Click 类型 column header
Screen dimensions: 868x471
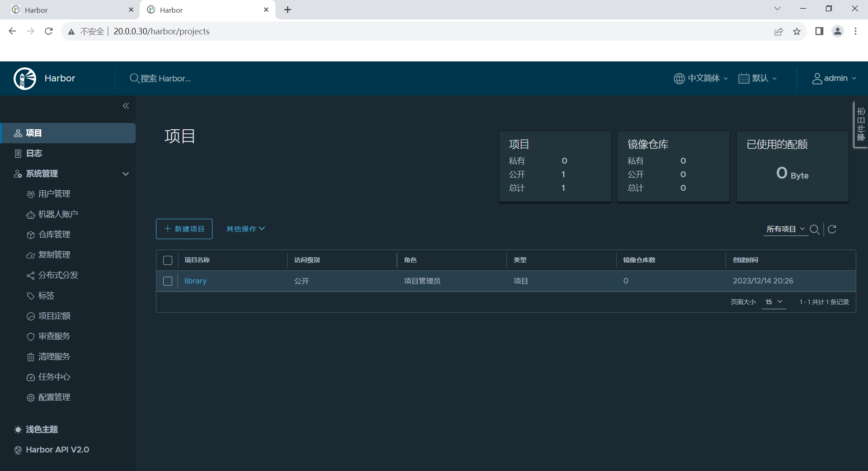[520, 260]
